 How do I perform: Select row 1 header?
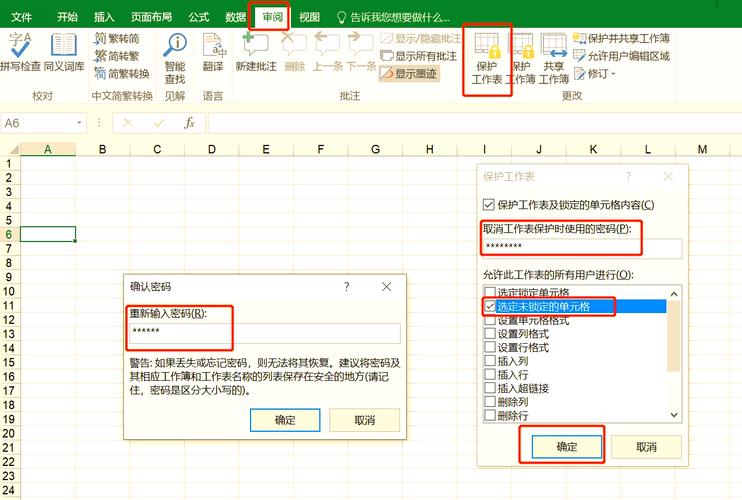pos(9,164)
